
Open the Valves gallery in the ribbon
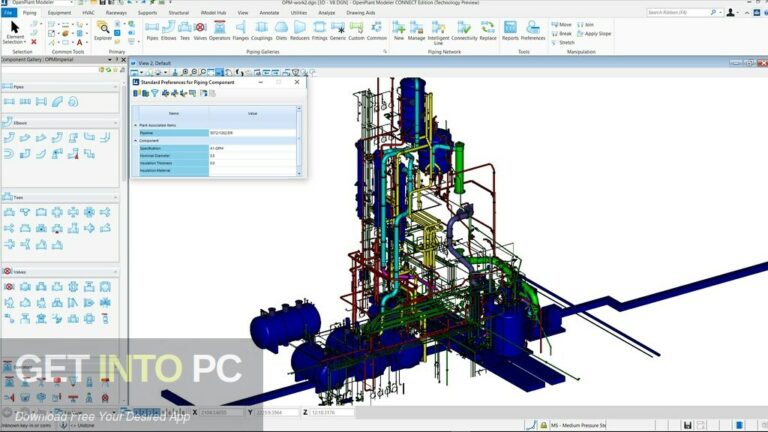pyautogui.click(x=200, y=30)
